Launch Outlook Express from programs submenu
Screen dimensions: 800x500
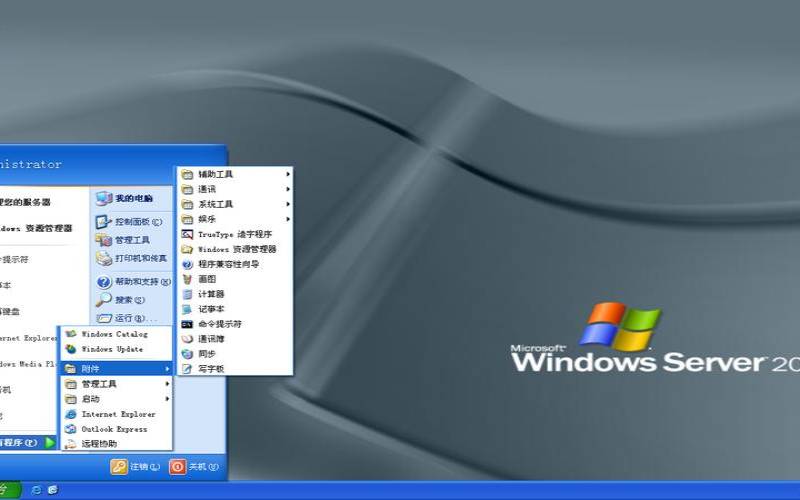(x=116, y=429)
